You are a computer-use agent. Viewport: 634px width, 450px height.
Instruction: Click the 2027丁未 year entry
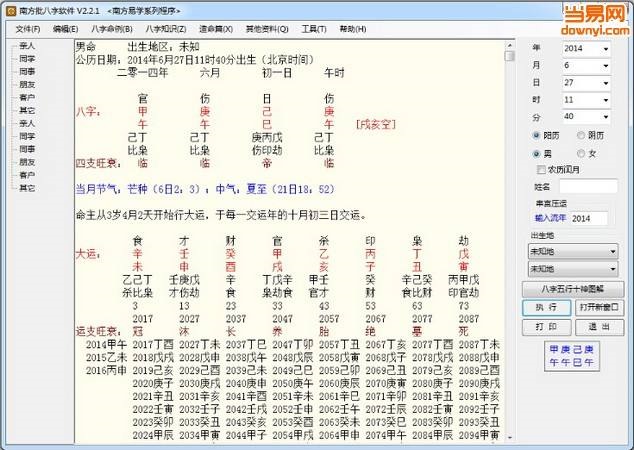pyautogui.click(x=200, y=345)
